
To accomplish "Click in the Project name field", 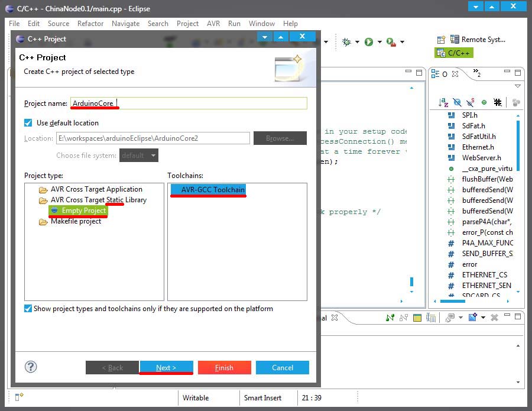I will coord(189,103).
